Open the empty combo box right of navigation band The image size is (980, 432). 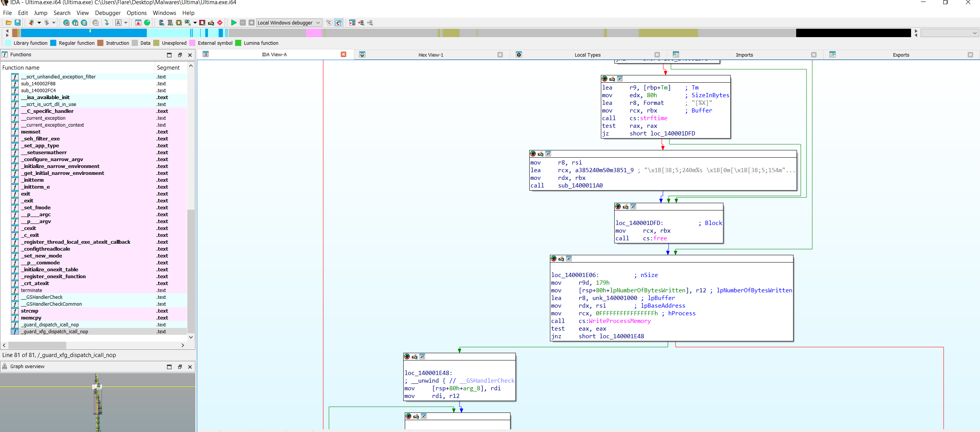(x=949, y=33)
